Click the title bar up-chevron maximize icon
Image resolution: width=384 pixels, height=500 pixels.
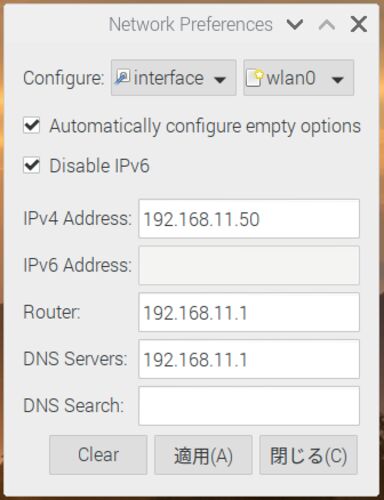pos(327,25)
